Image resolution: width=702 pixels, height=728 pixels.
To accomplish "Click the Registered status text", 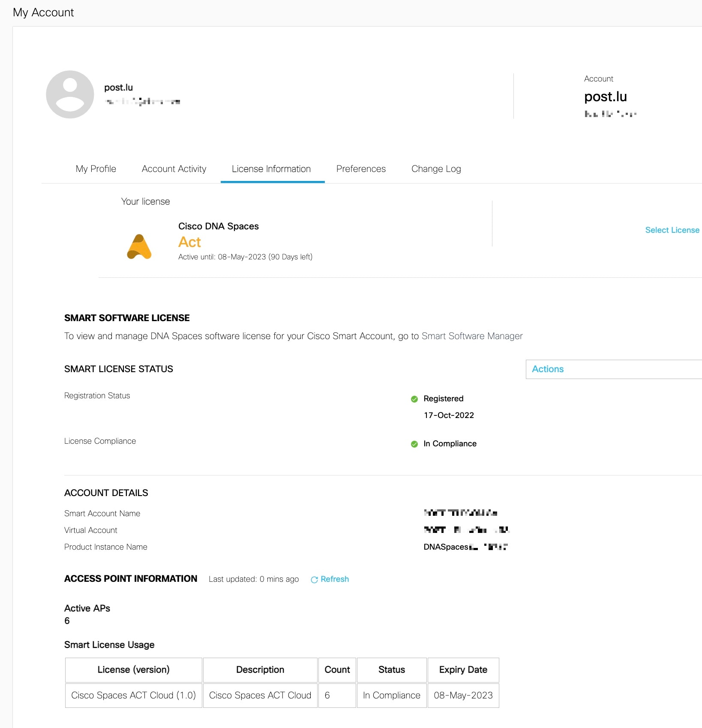I will (444, 399).
